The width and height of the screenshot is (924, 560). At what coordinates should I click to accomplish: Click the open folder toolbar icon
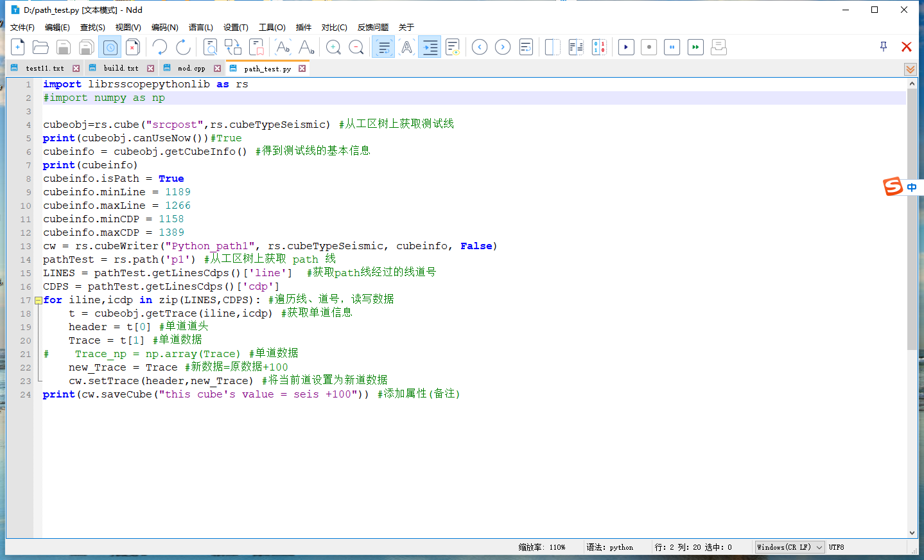(40, 47)
